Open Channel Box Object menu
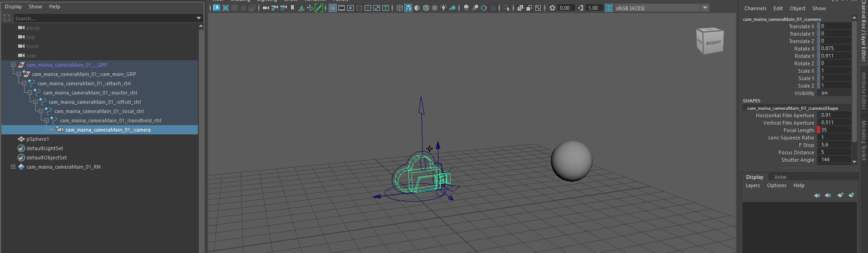This screenshot has width=868, height=253. (x=797, y=8)
